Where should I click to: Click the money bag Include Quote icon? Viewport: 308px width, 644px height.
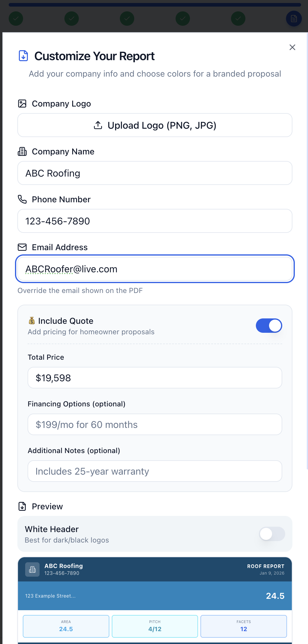click(32, 321)
